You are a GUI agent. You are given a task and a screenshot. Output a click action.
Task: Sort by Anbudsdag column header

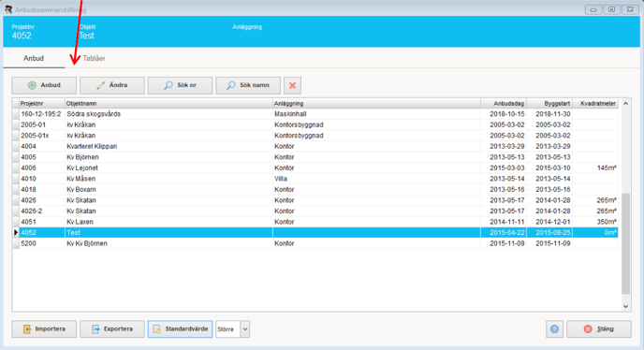[x=504, y=104]
